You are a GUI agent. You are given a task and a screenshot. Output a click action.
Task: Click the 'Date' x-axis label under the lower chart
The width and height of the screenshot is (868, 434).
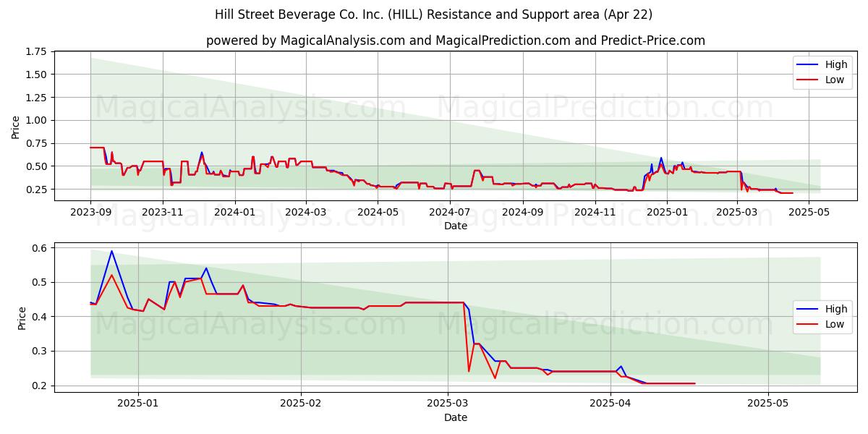(456, 417)
